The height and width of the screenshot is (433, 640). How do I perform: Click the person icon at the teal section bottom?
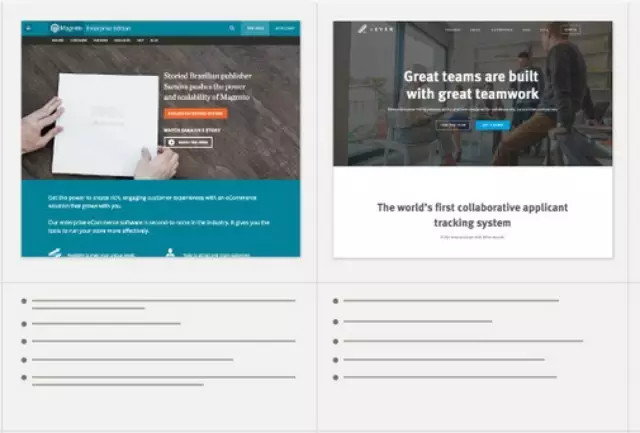coord(171,252)
